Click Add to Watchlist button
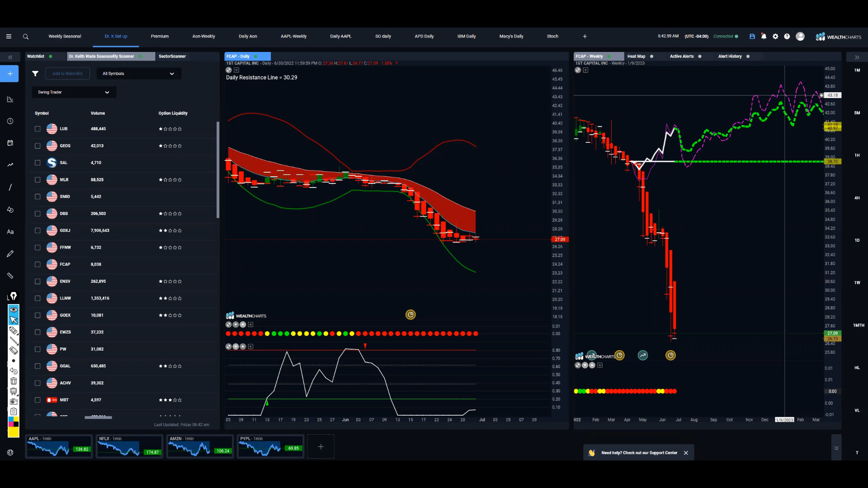 point(67,74)
